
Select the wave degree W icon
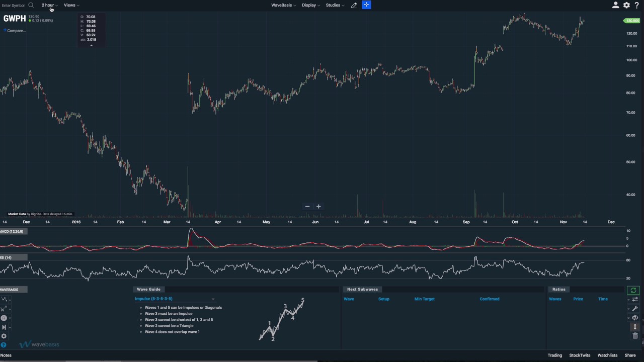(x=3, y=309)
